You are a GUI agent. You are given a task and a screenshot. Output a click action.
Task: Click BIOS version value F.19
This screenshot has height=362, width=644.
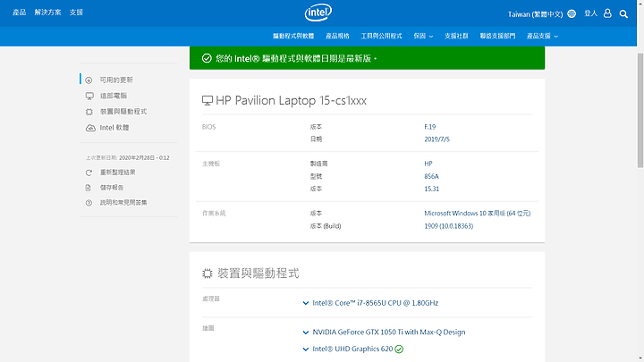[x=429, y=127]
